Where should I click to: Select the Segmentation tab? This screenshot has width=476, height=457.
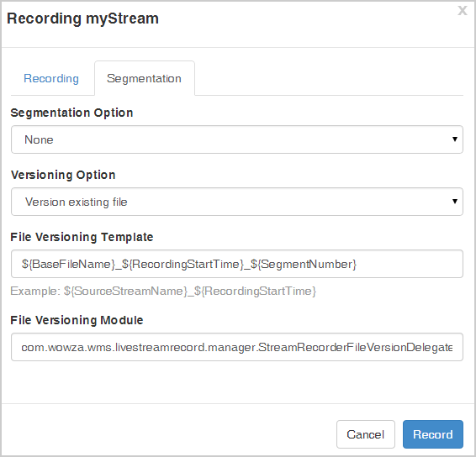coord(144,78)
